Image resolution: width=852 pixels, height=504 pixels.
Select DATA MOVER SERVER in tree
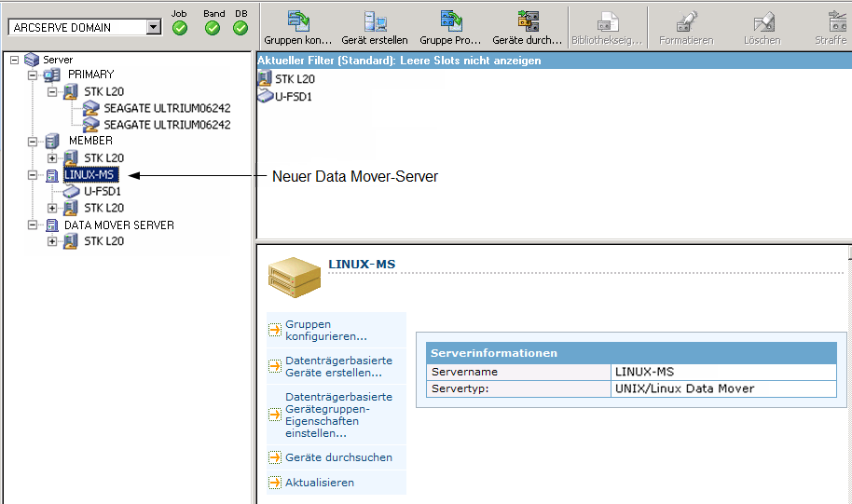[x=118, y=225]
